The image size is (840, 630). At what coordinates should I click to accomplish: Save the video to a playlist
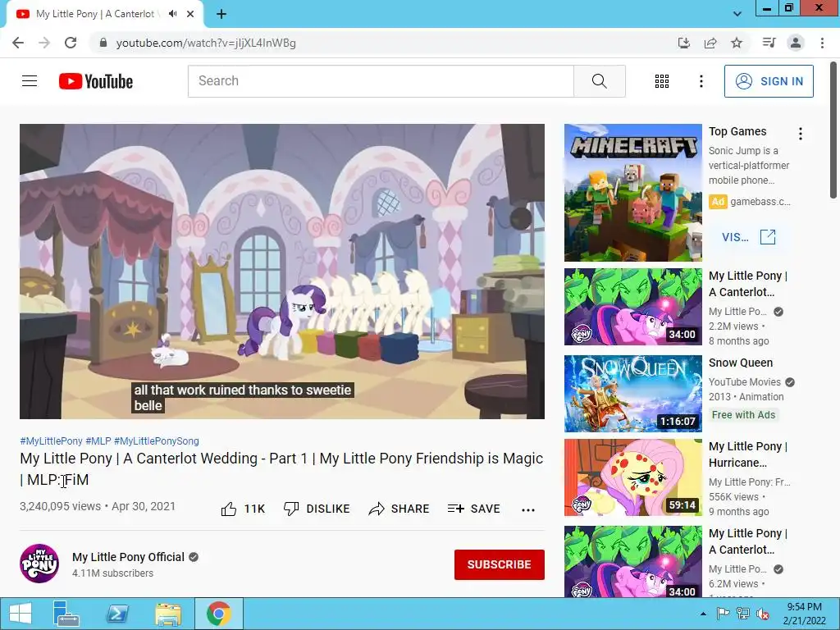473,509
